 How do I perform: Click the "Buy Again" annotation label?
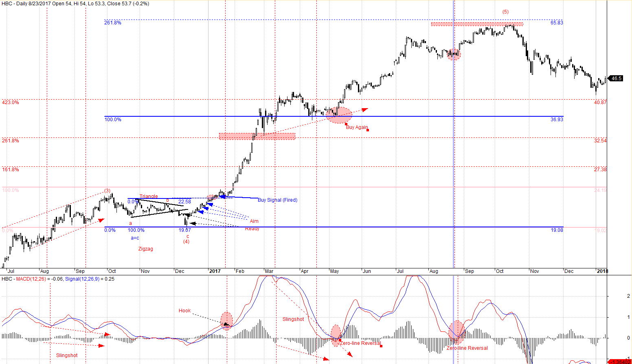357,127
